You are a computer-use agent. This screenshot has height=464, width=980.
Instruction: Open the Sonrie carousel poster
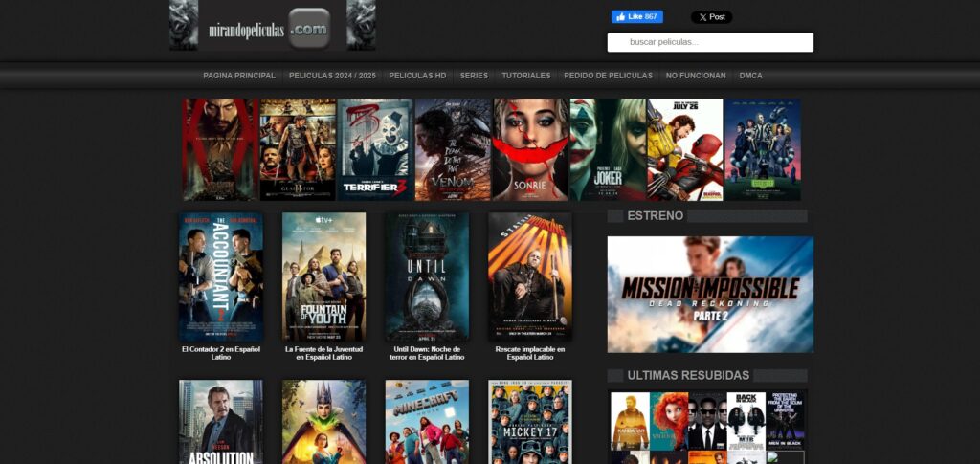tap(530, 150)
